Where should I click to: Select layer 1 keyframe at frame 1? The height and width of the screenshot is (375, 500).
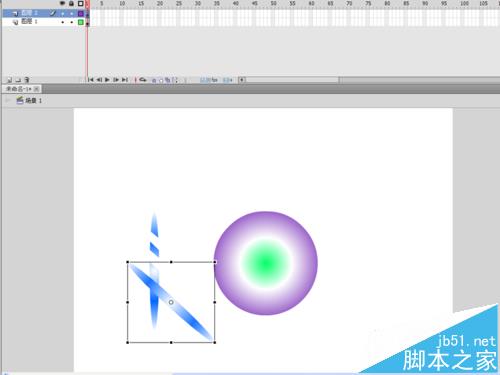click(x=88, y=23)
